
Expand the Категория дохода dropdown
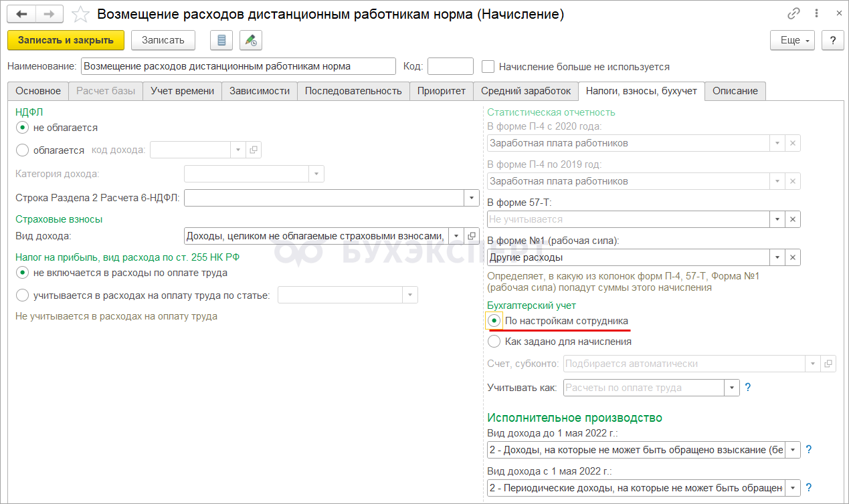(316, 174)
